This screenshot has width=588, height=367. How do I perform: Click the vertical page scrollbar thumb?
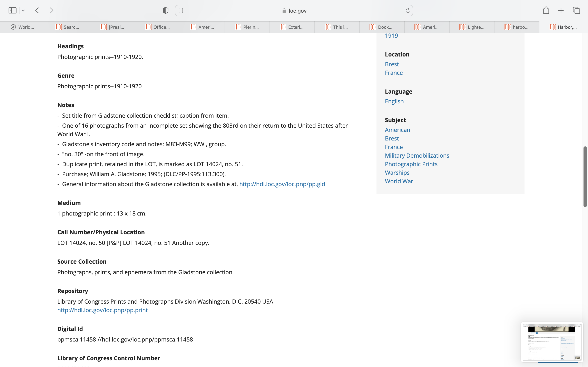click(x=585, y=176)
